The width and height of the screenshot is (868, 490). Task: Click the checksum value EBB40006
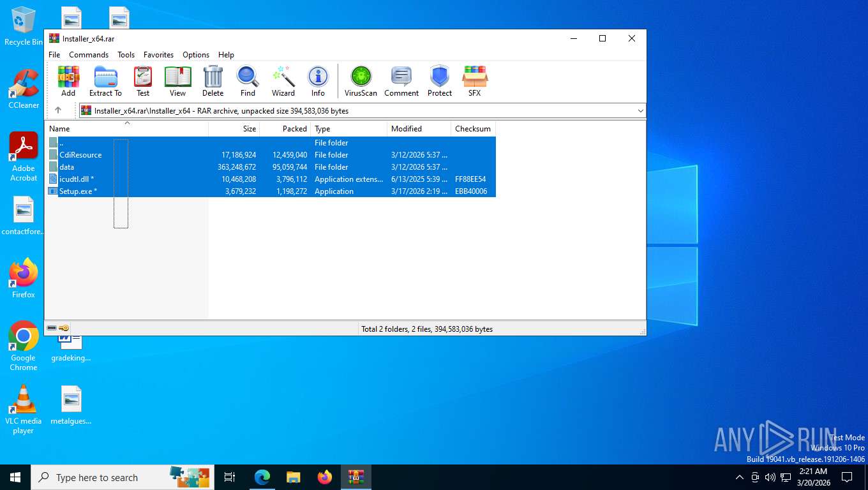[x=471, y=191]
